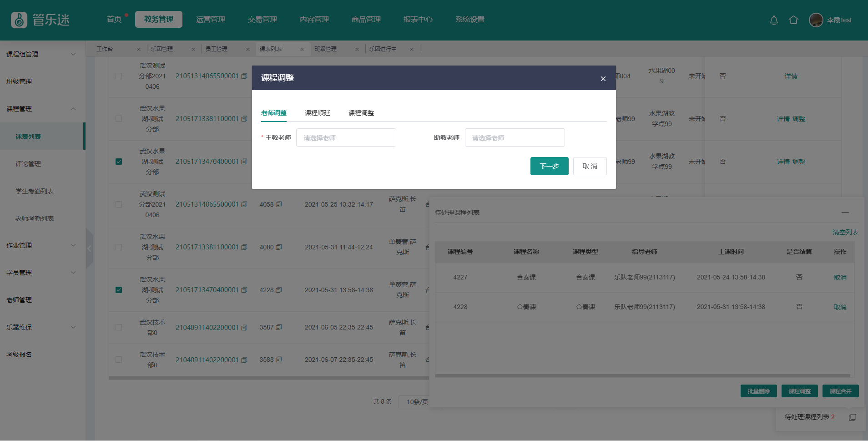This screenshot has width=868, height=441.
Task: Click 清空列表 link to clear list
Action: coord(845,232)
